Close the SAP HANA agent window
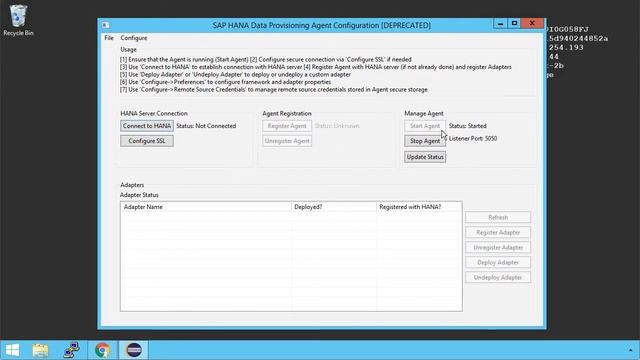The height and width of the screenshot is (360, 640). 532,23
